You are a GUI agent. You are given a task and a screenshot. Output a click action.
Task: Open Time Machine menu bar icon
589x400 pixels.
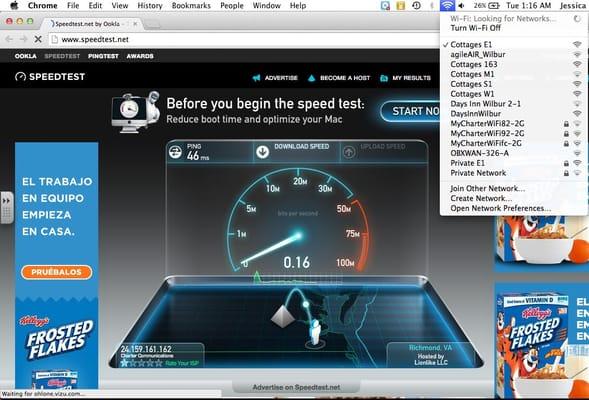[416, 6]
